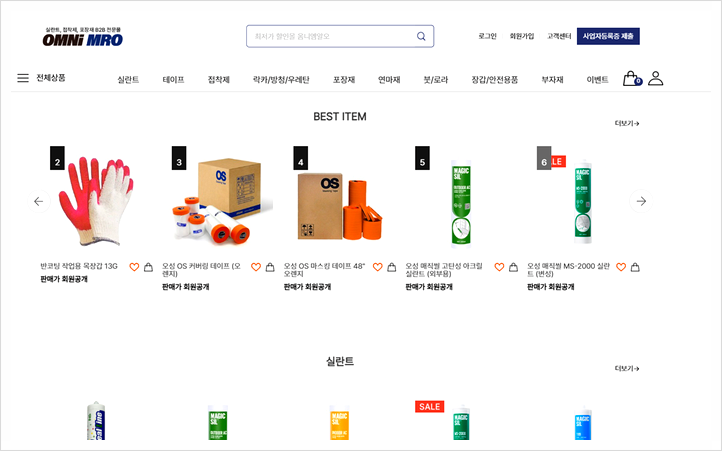This screenshot has width=722, height=451.
Task: Click the search magnifier icon
Action: [421, 36]
